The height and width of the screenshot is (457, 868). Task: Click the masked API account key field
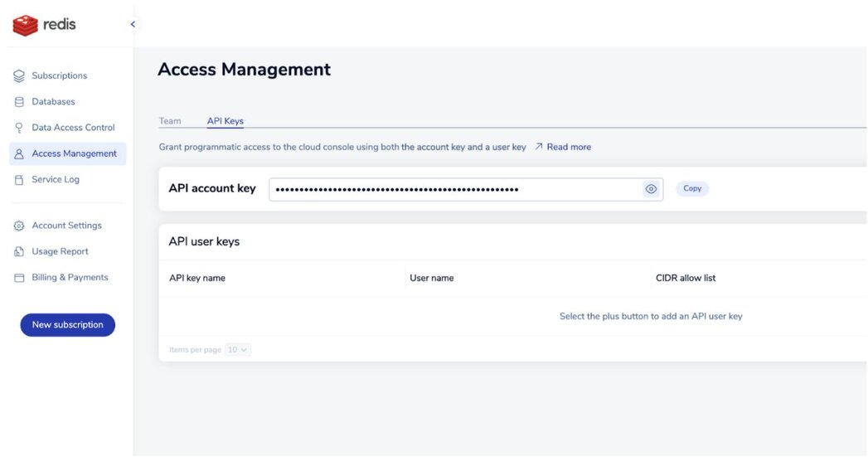click(454, 189)
